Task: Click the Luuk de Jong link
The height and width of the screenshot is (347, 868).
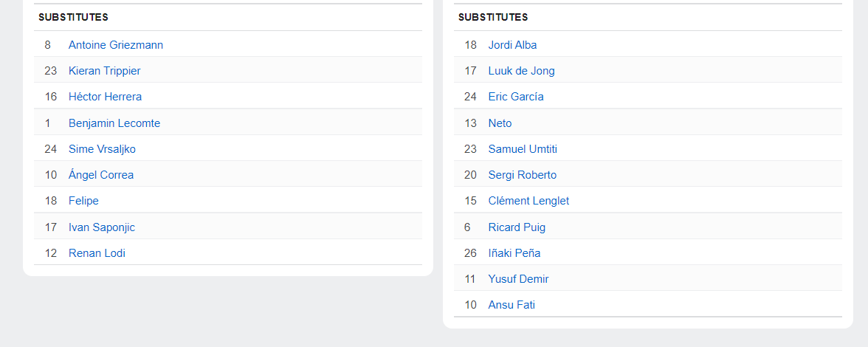Action: [521, 71]
